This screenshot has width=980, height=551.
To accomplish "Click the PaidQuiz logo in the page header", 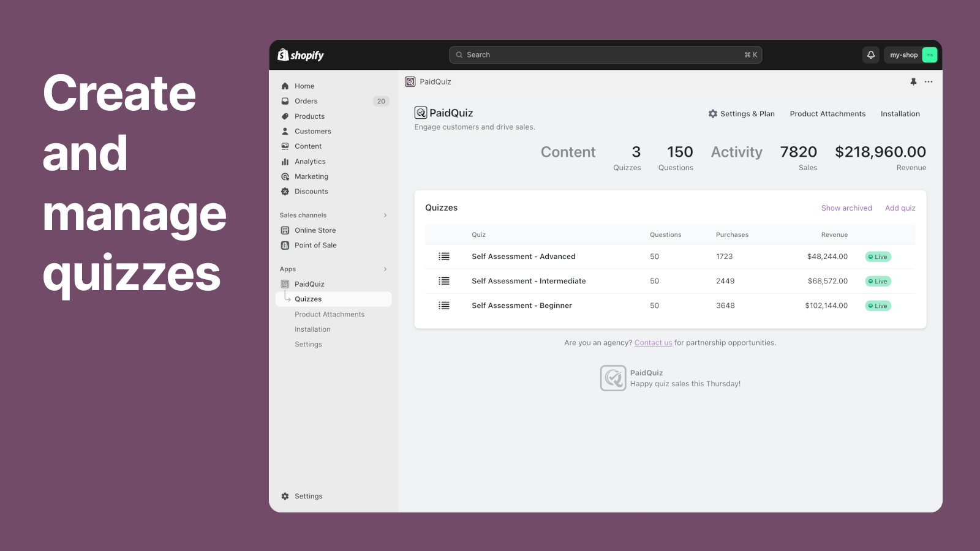I will 420,112.
